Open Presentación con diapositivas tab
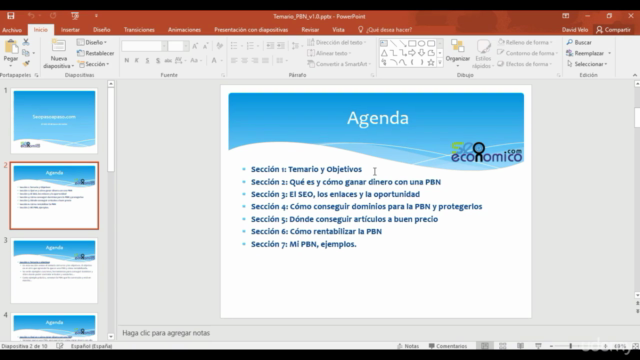This screenshot has width=640, height=360. tap(251, 30)
